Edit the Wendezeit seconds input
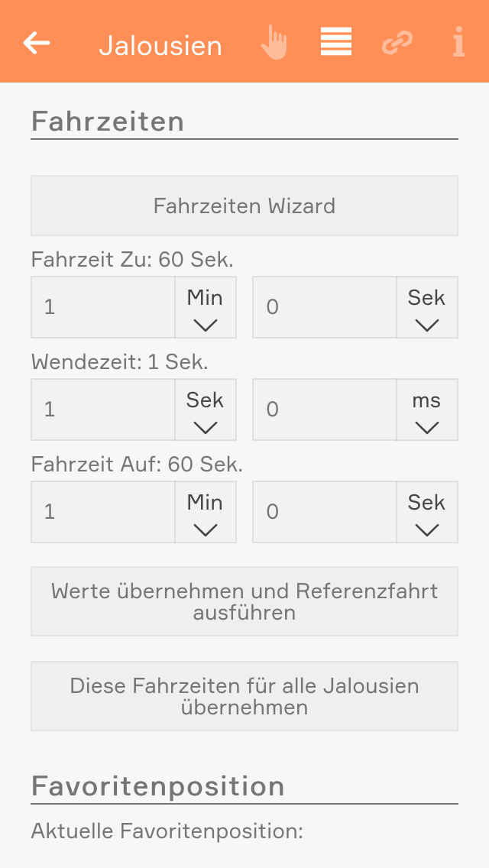The image size is (489, 868). [x=103, y=410]
